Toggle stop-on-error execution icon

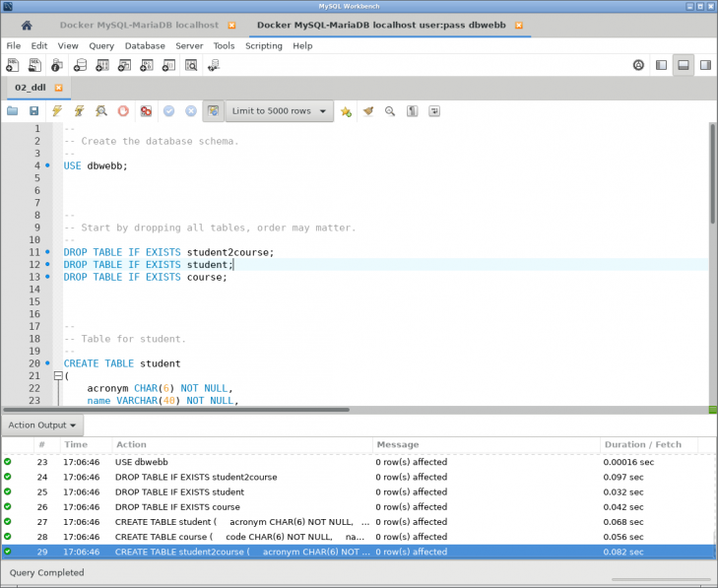(146, 111)
